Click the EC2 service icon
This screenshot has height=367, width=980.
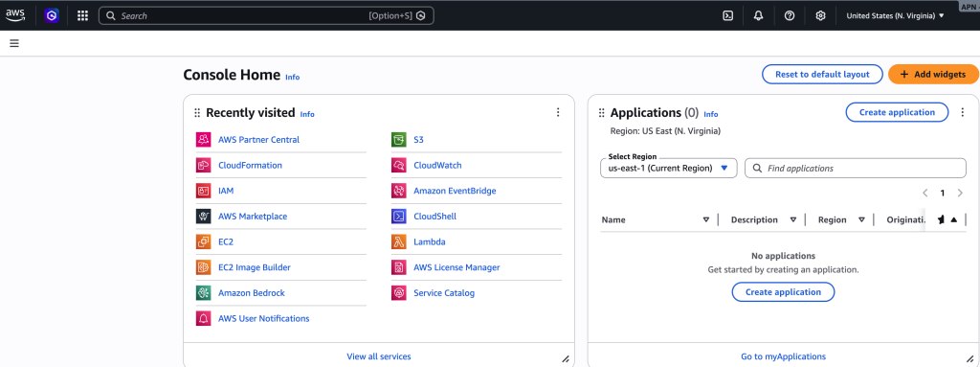[x=203, y=241]
